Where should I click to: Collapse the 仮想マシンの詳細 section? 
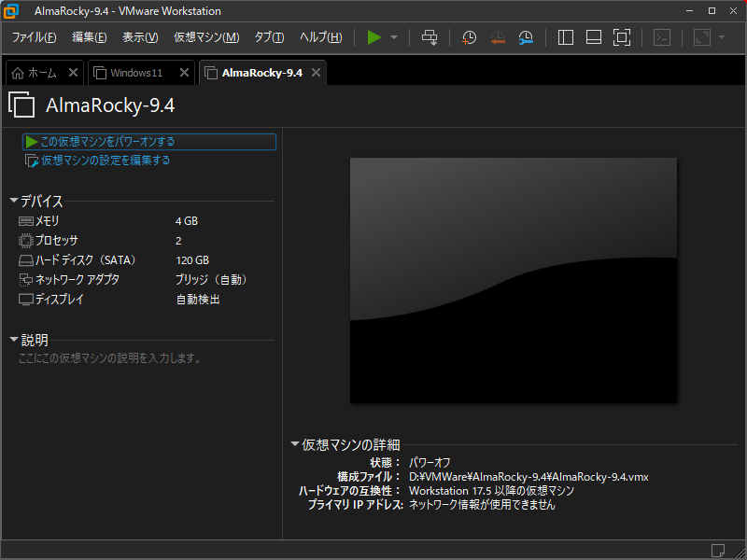[295, 444]
